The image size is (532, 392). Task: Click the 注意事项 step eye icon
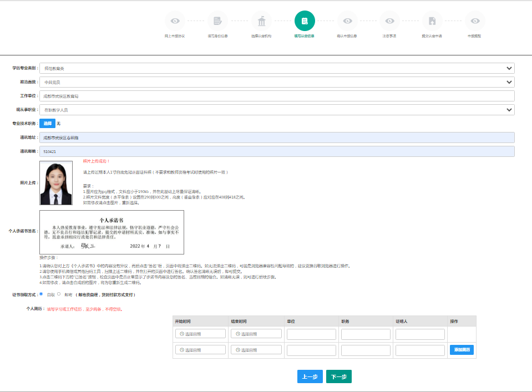389,21
